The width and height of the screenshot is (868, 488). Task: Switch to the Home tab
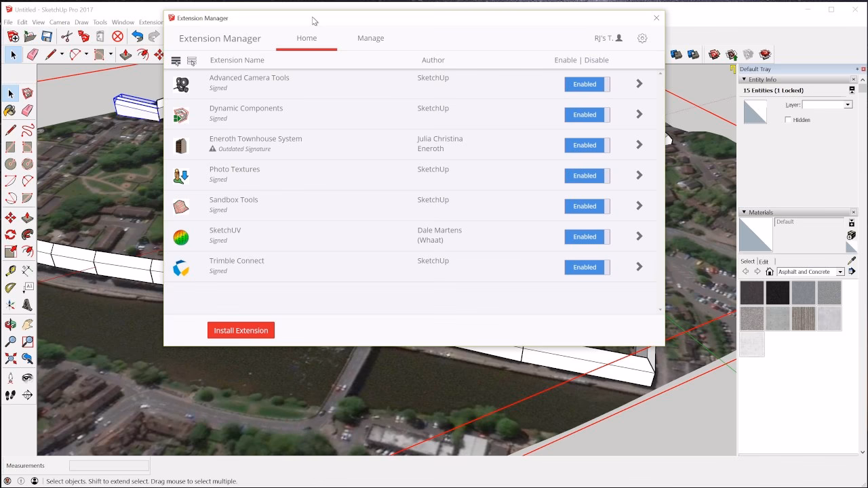click(x=307, y=38)
